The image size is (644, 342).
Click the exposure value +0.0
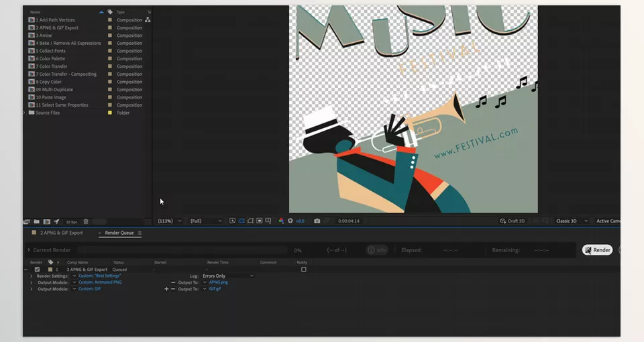point(301,221)
